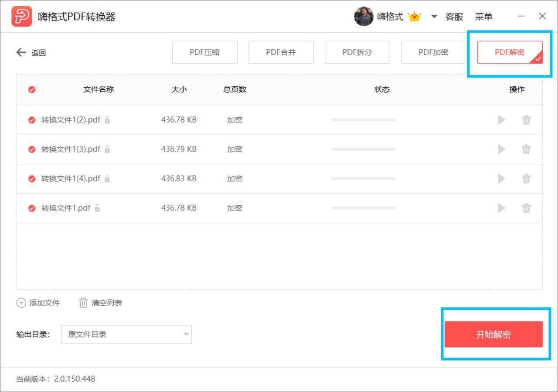The height and width of the screenshot is (392, 558).
Task: Click the play icon for 转换文件1(2).pdf
Action: [x=501, y=120]
